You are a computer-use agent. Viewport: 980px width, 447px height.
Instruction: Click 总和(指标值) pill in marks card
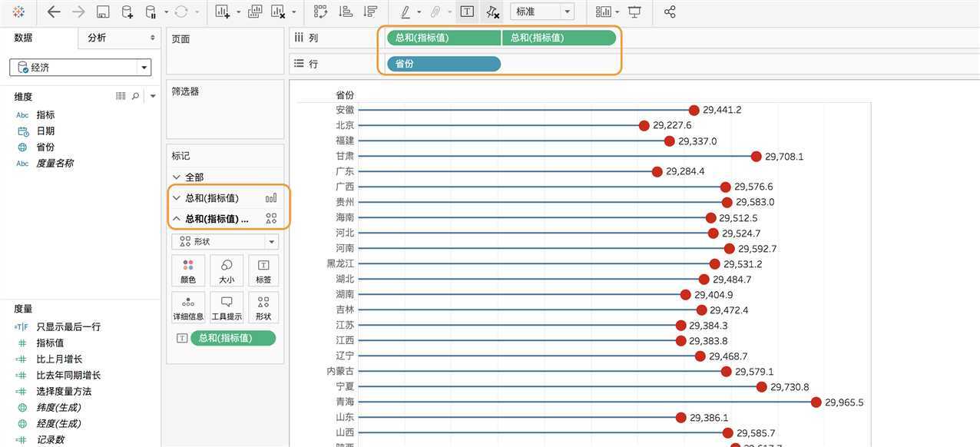pos(233,338)
